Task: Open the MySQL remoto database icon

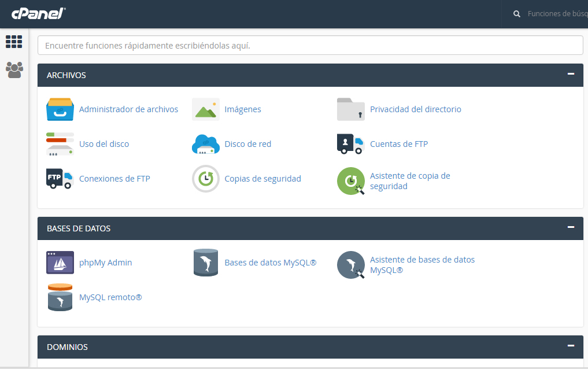Action: (60, 297)
